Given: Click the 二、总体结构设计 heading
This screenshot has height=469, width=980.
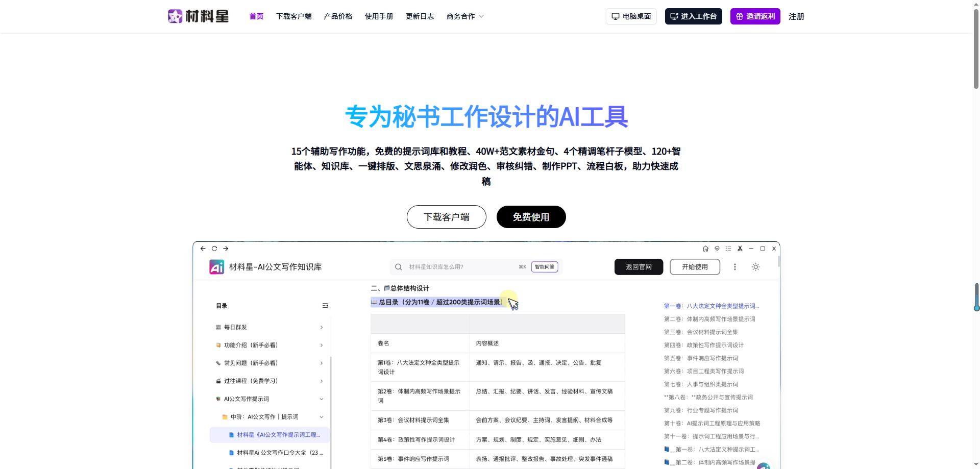Looking at the screenshot, I should pos(400,288).
